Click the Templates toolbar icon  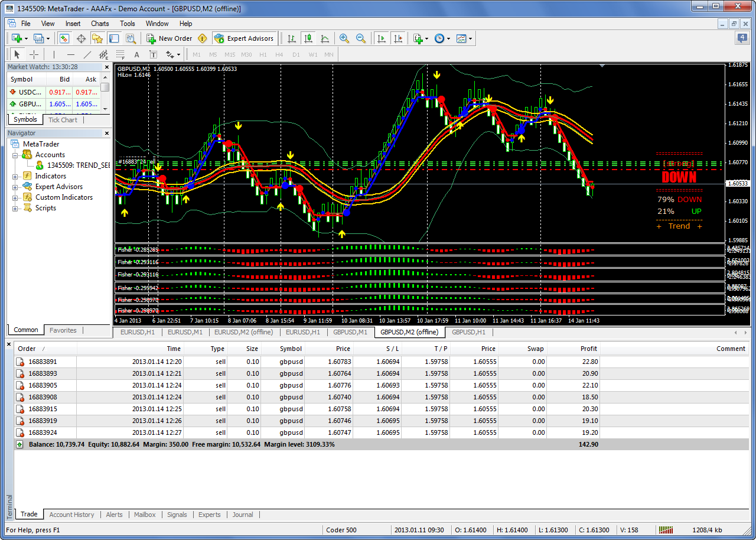[x=461, y=38]
